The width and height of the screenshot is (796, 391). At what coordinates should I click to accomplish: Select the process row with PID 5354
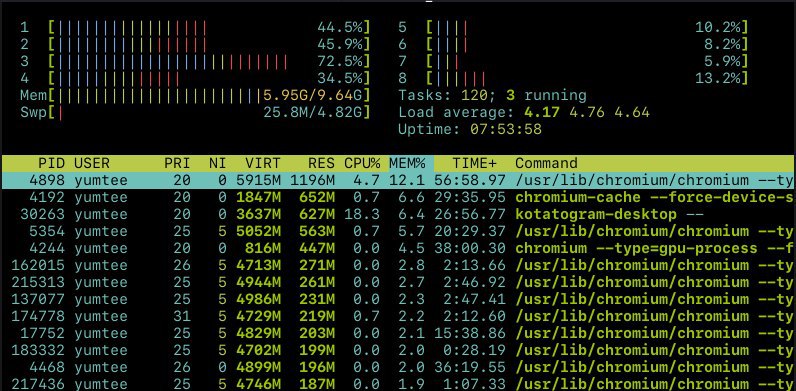(x=398, y=232)
